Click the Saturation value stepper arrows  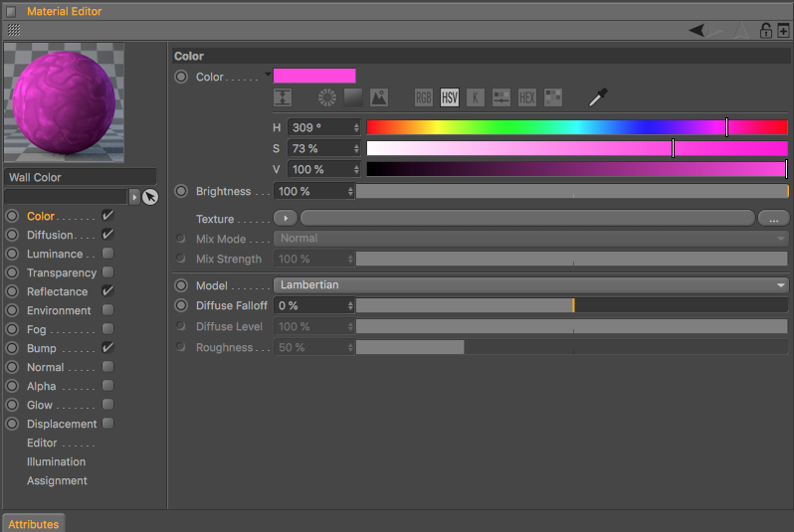(356, 148)
